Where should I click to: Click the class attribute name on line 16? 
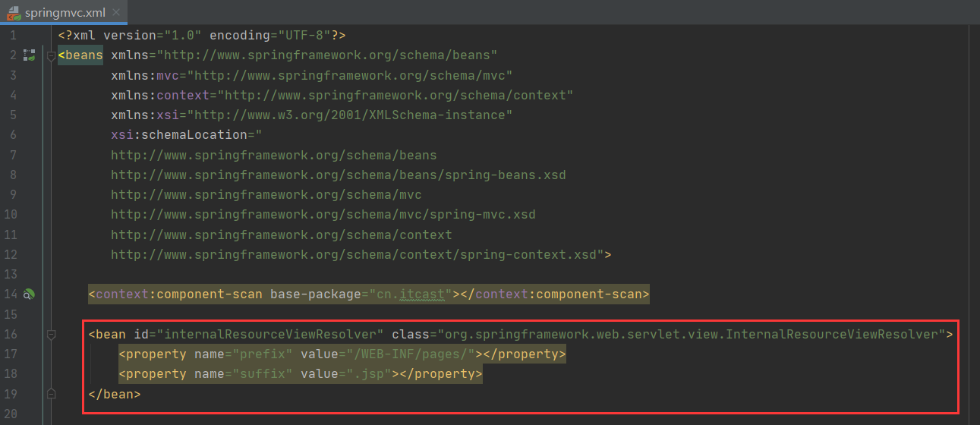tap(411, 334)
